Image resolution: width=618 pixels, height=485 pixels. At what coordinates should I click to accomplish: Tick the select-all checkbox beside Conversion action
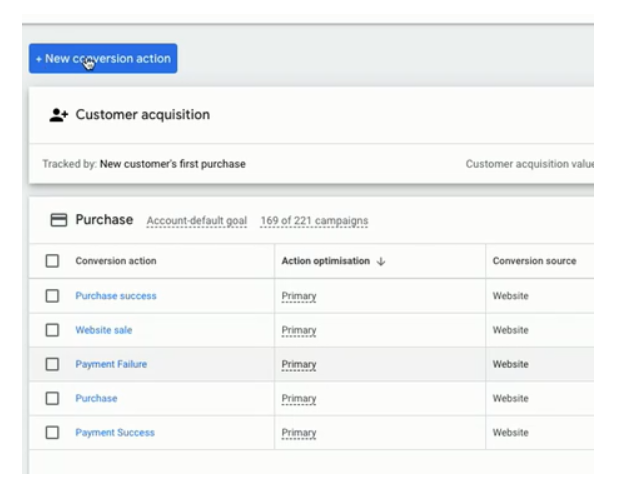pos(52,261)
